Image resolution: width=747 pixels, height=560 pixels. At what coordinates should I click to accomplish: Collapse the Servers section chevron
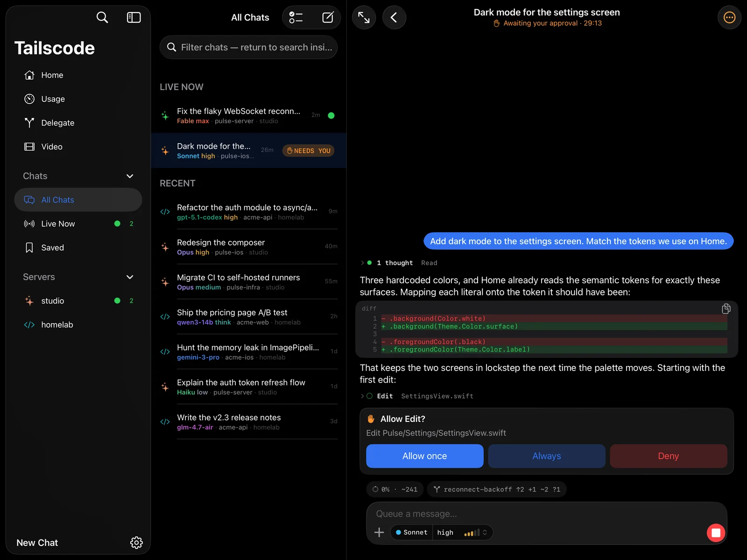[130, 277]
